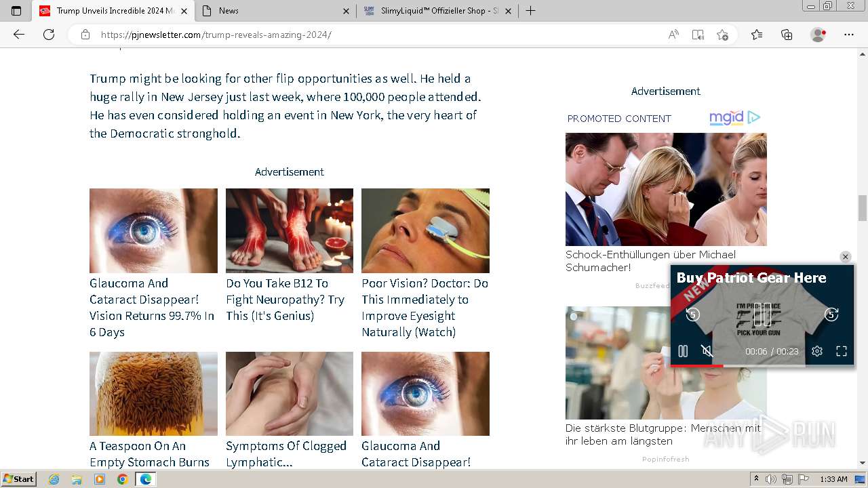Click the seeds in glass thumbnail

click(x=153, y=394)
